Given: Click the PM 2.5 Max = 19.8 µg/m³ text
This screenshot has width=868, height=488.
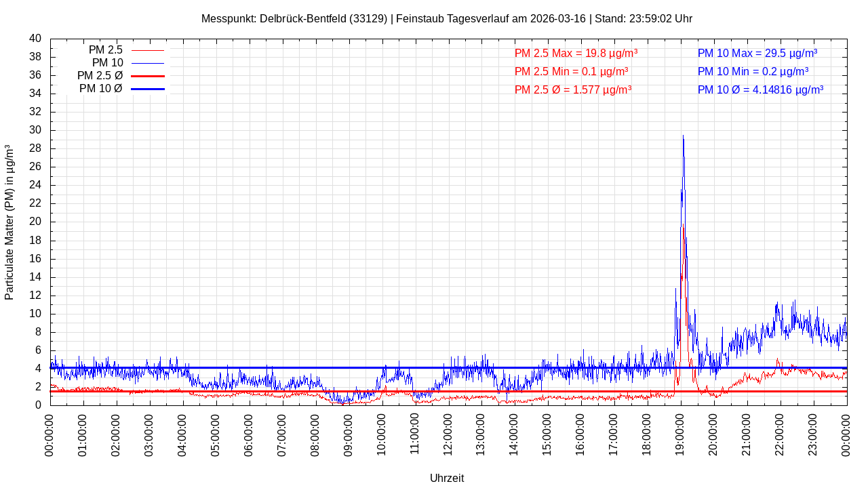Looking at the screenshot, I should [x=576, y=54].
